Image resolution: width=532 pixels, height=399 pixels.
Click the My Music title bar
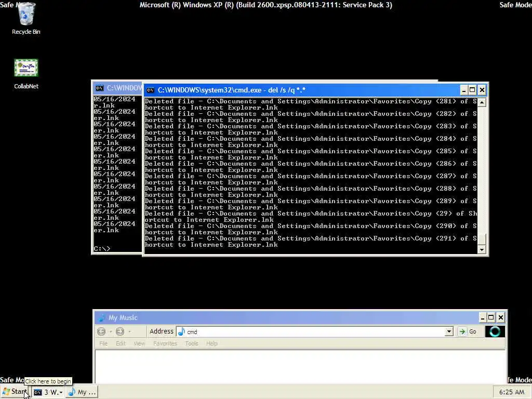pyautogui.click(x=288, y=317)
